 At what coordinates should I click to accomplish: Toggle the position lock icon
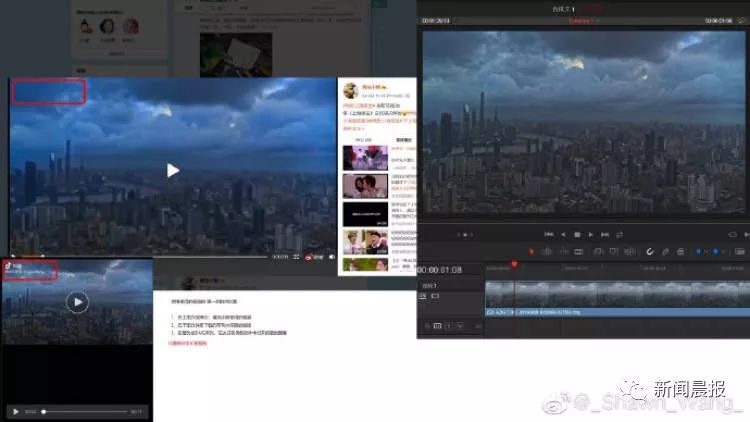click(681, 252)
